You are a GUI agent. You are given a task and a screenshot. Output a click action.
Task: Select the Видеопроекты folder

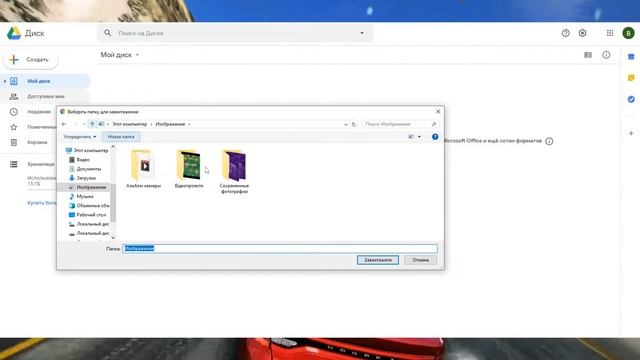[189, 169]
